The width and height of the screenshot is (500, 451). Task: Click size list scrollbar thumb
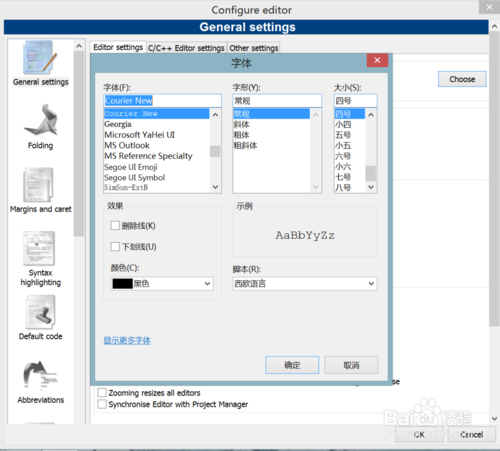(x=371, y=173)
